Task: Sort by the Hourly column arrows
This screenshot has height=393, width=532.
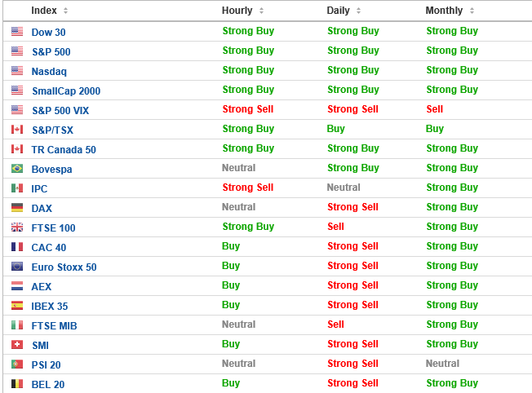Action: click(x=261, y=11)
